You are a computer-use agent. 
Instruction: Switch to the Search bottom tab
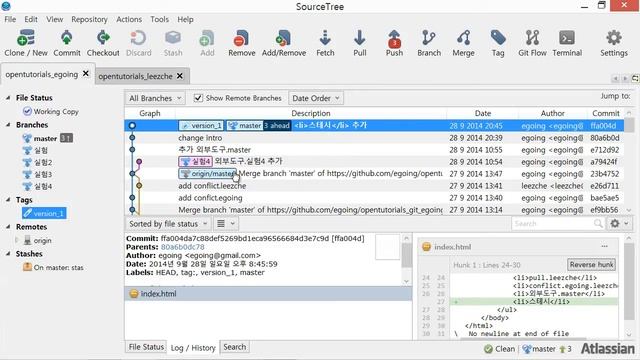tap(235, 347)
